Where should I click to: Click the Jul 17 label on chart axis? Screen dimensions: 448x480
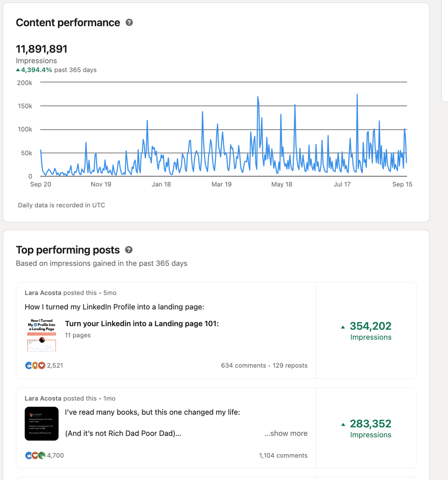click(x=342, y=184)
